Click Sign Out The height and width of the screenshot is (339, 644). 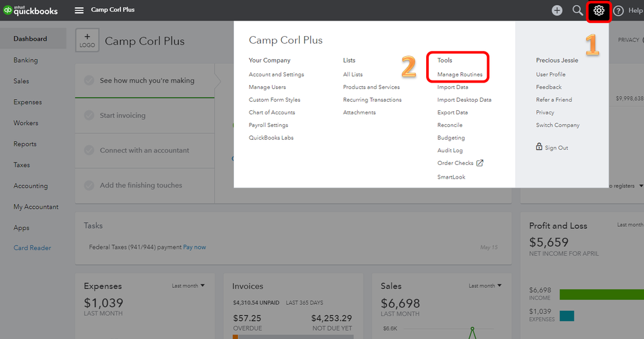point(556,148)
